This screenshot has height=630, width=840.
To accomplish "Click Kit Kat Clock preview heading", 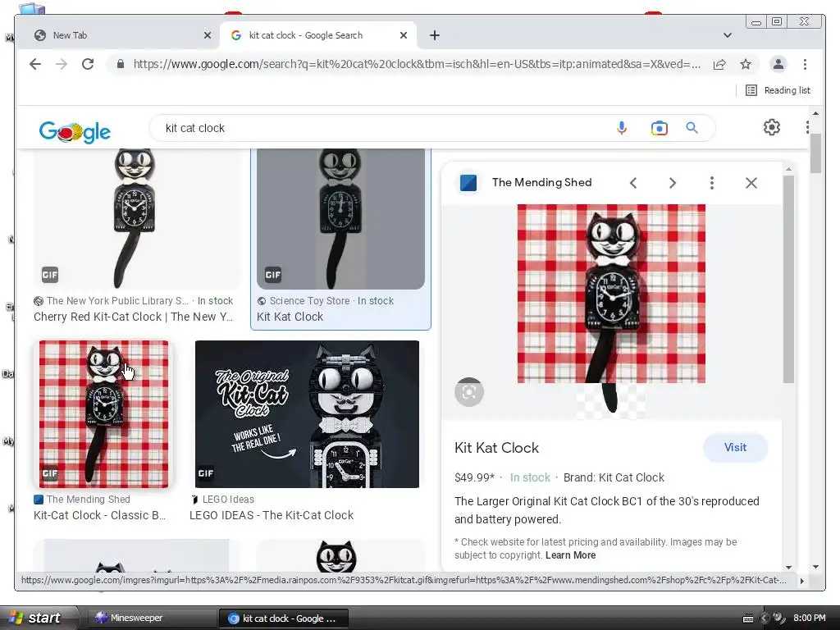I will [496, 448].
